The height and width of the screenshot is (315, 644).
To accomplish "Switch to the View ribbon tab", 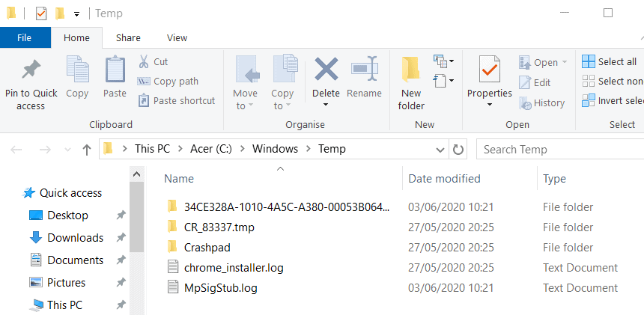I will tap(177, 37).
